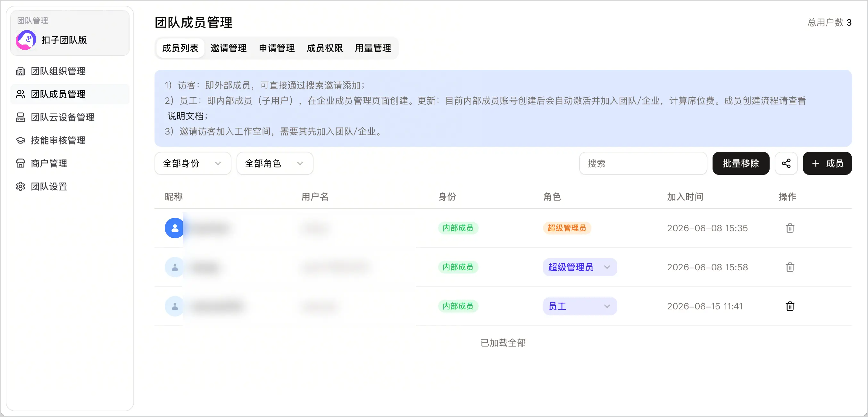Expand the 全部角色 filter dropdown
This screenshot has width=868, height=417.
point(275,163)
